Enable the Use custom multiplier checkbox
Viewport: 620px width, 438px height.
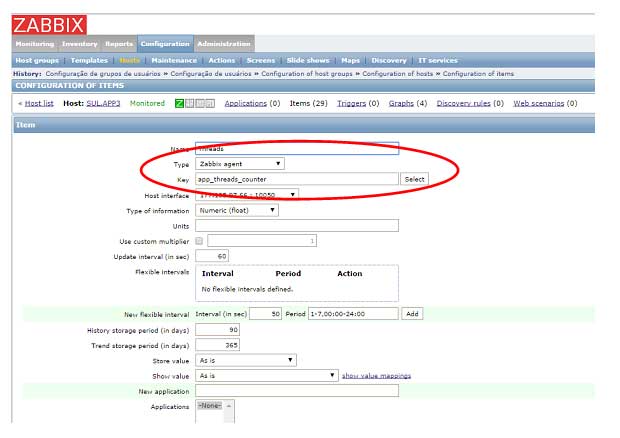click(x=199, y=241)
